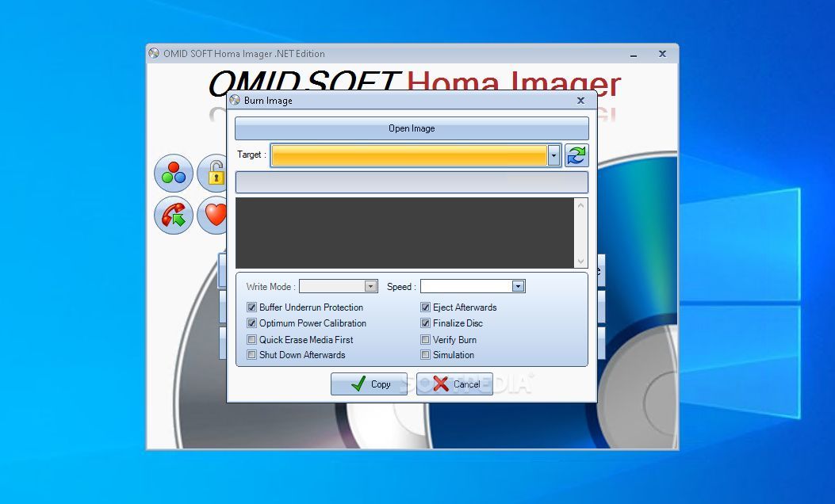Click the scroll down arrow in log area

coord(581,262)
